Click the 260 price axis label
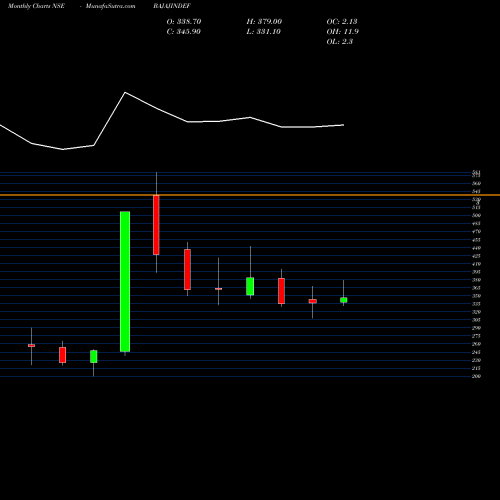This screenshot has width=500, height=500. coord(476,344)
